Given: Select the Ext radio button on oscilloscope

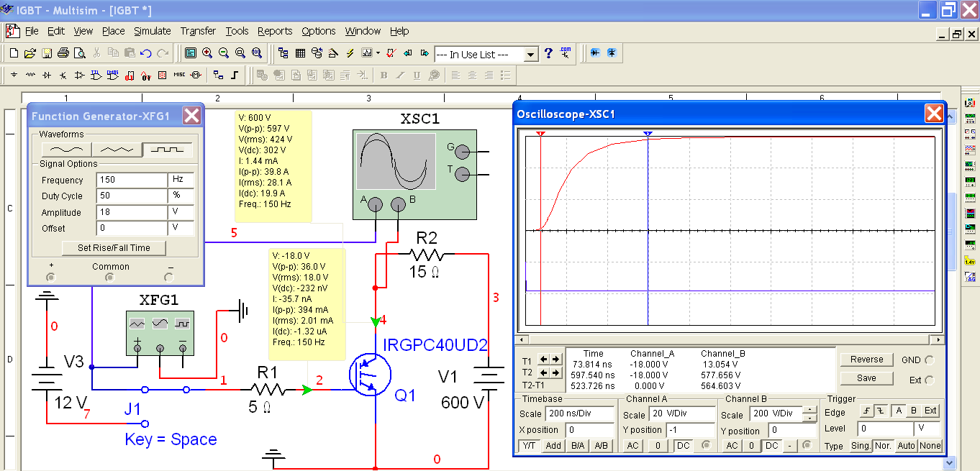Looking at the screenshot, I should 930,380.
